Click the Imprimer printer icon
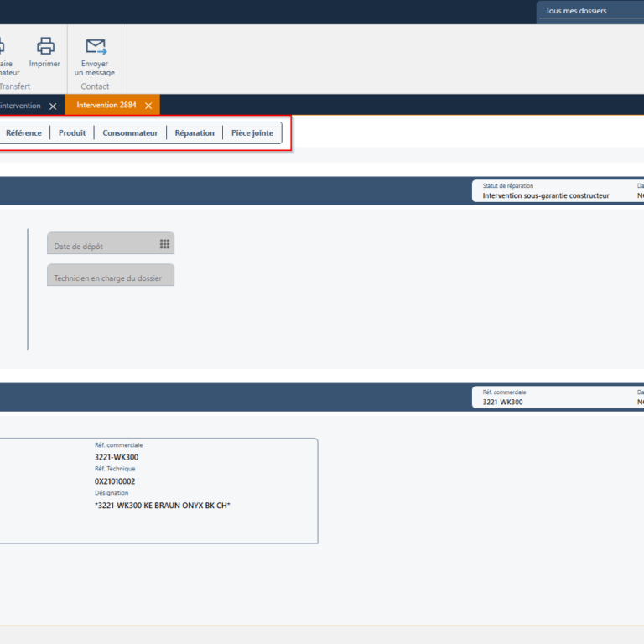Viewport: 644px width, 644px height. tap(45, 47)
